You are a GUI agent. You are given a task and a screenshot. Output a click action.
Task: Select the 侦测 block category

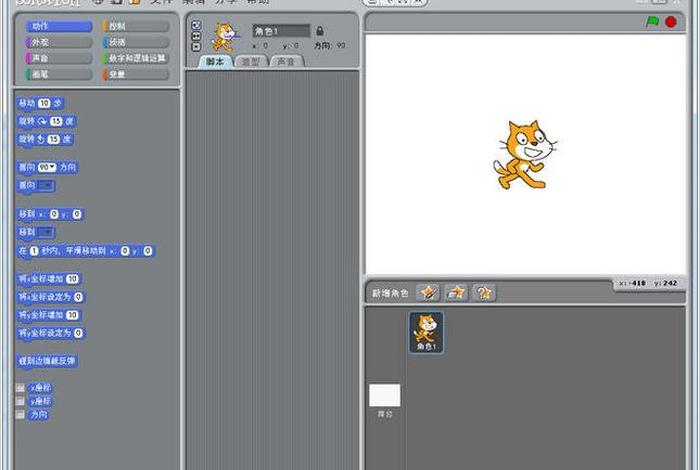point(136,42)
